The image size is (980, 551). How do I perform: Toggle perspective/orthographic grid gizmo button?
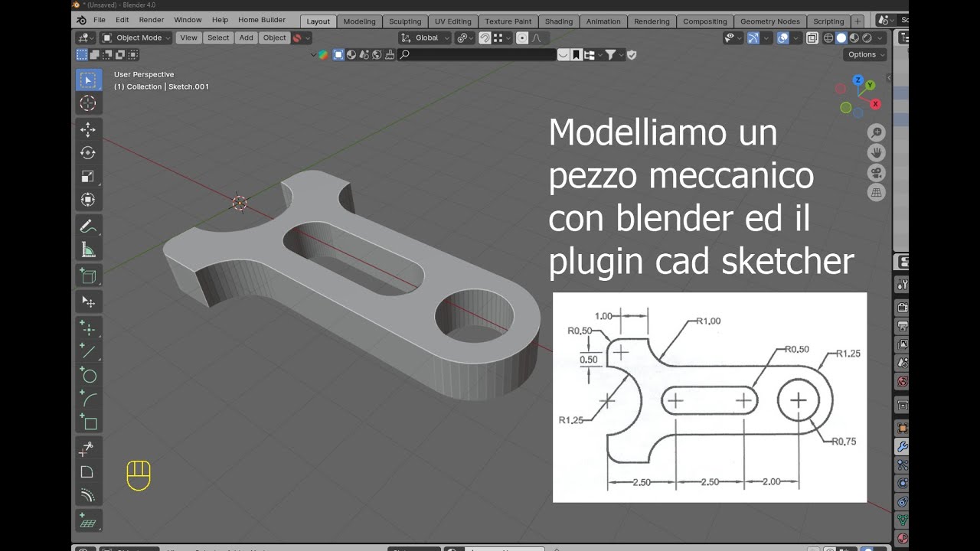tap(876, 192)
